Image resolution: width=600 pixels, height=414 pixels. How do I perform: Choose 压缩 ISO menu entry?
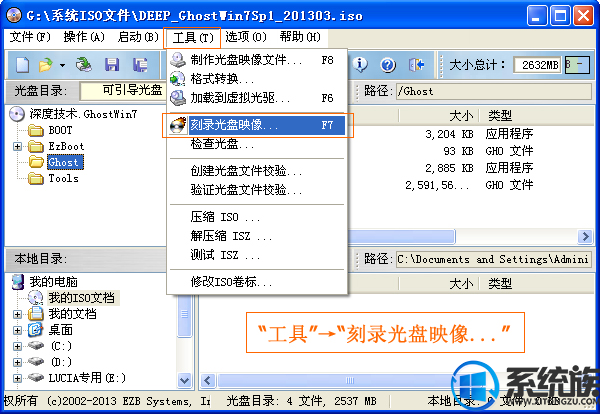pyautogui.click(x=257, y=217)
